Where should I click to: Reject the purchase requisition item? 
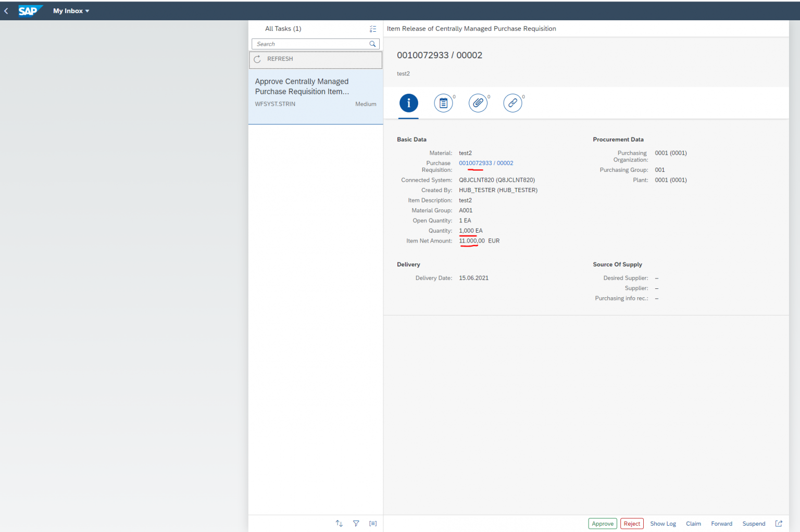point(632,523)
